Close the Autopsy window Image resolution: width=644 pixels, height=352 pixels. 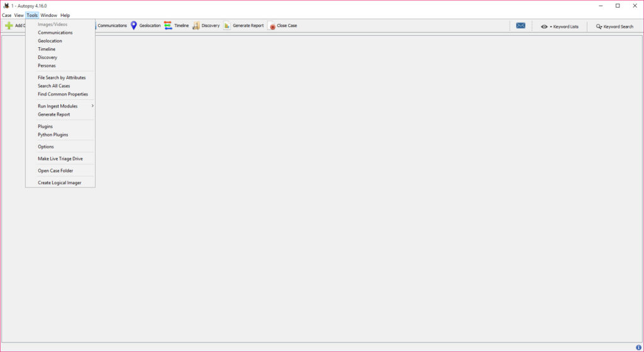point(635,6)
